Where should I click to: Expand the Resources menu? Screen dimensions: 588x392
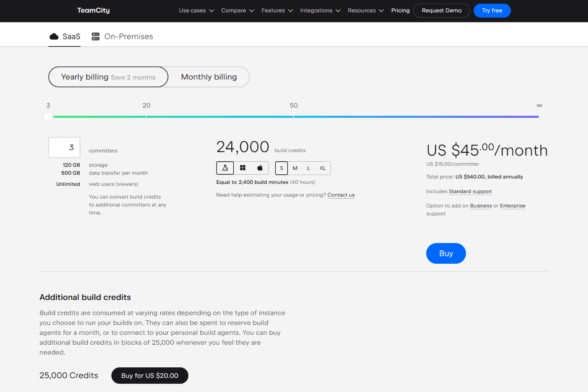pos(366,11)
